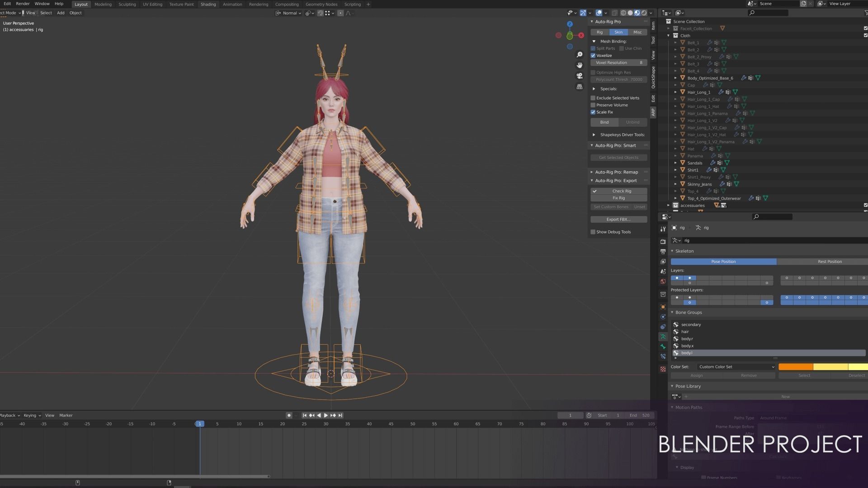The width and height of the screenshot is (868, 488).
Task: Open Render properties tab icon
Action: pyautogui.click(x=663, y=242)
